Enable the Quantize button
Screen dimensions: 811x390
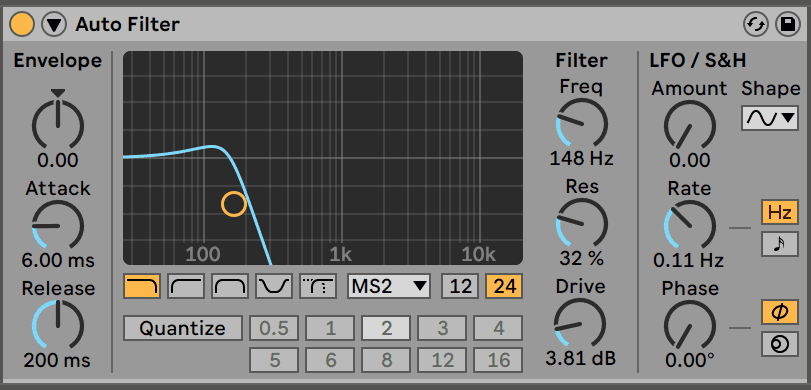(x=183, y=328)
